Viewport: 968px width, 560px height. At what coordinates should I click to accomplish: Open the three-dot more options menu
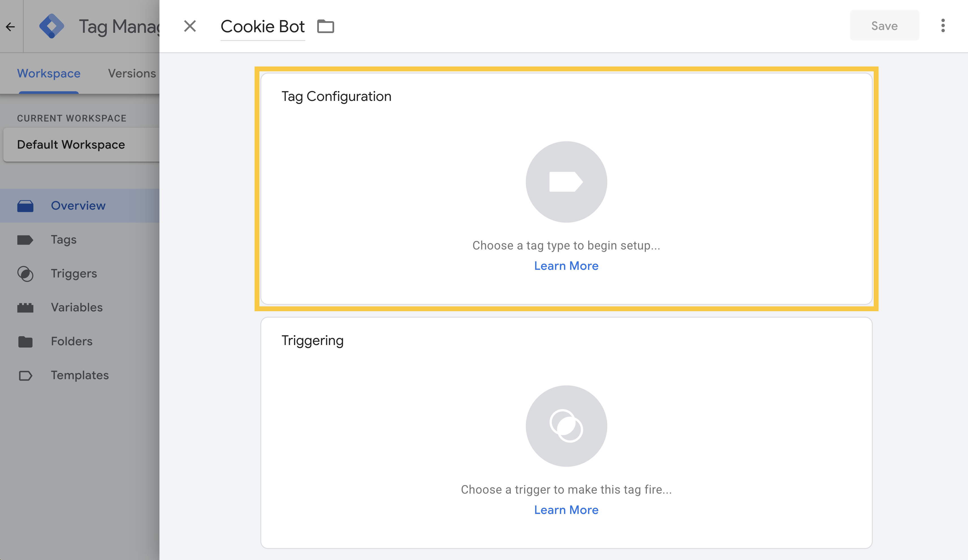coord(943,26)
